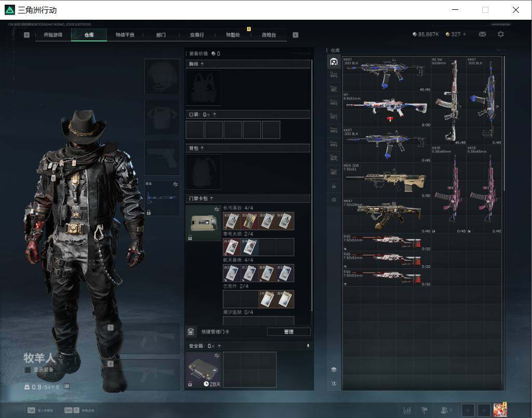Click the swap arrows on the safe box
The image size is (532, 418).
(x=217, y=356)
